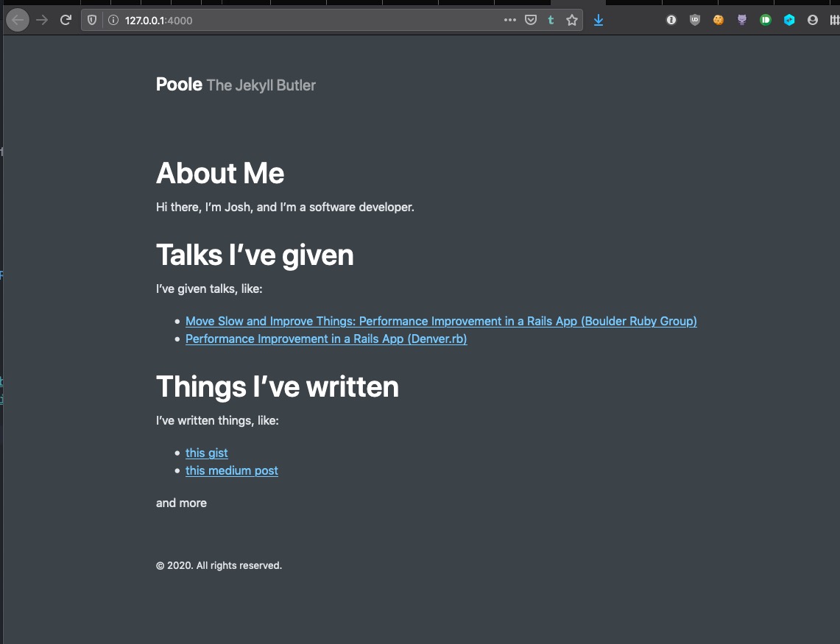Open the tracking protection shield
This screenshot has width=840, height=644.
pyautogui.click(x=92, y=21)
